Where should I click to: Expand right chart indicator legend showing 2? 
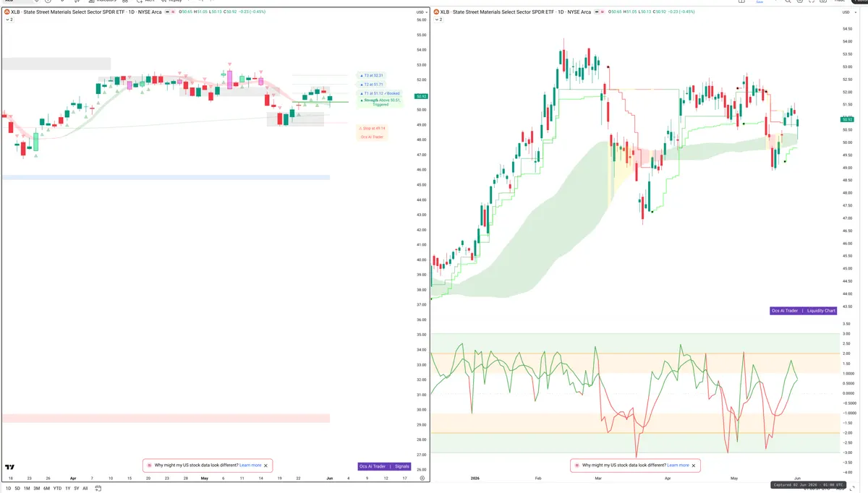pyautogui.click(x=438, y=20)
